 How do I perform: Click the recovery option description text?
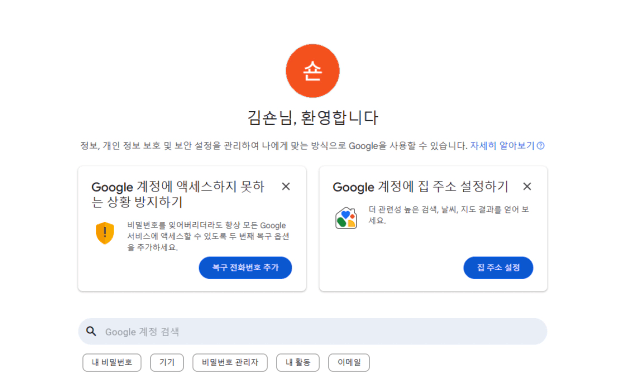pos(208,236)
